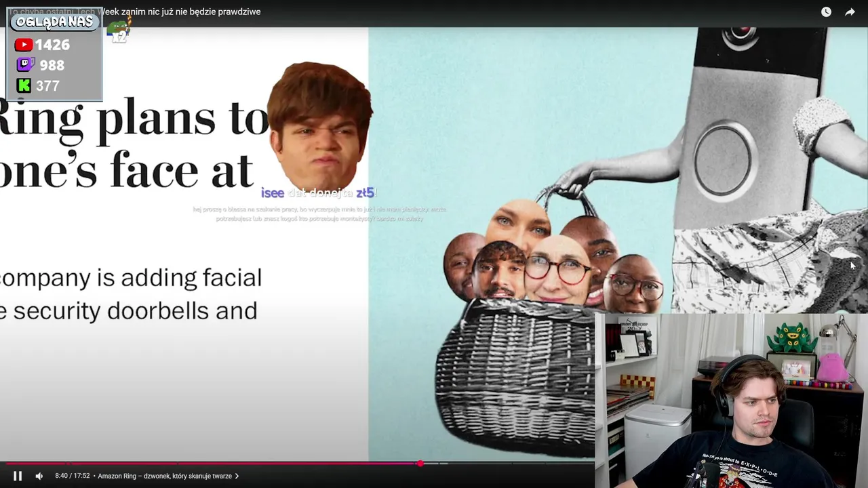Click the frog emote next to overlay
868x488 pixels.
tap(119, 29)
